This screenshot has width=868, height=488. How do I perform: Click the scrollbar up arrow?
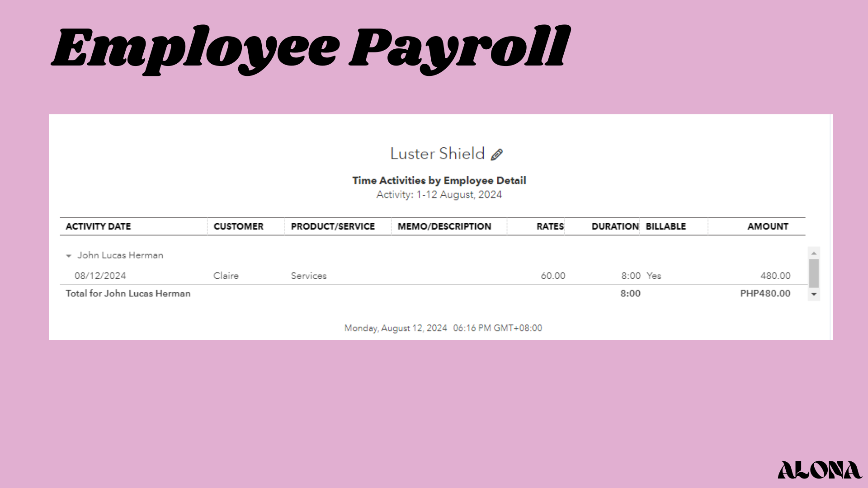tap(814, 253)
